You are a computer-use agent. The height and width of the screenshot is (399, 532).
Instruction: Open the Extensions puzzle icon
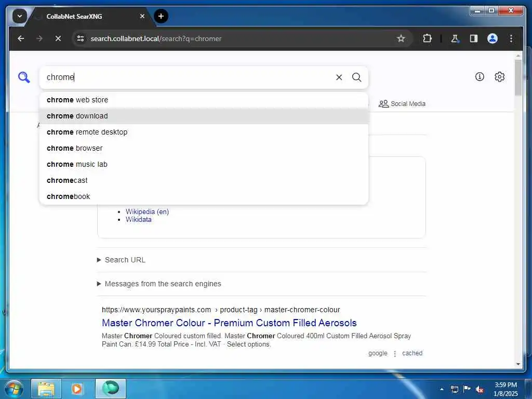tap(427, 38)
